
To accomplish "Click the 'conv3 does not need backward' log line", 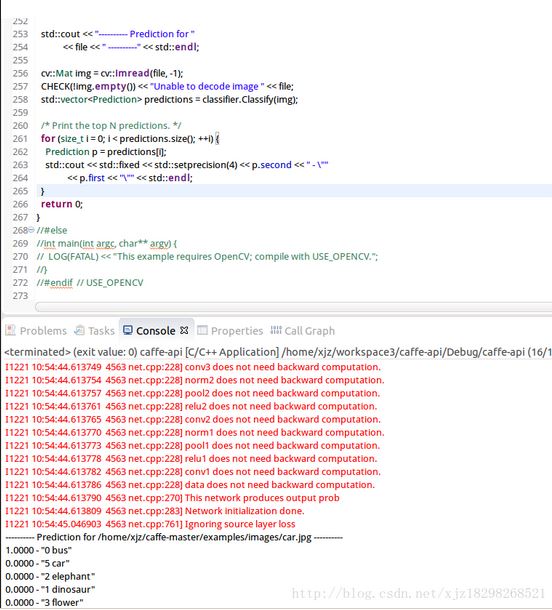I will click(193, 367).
